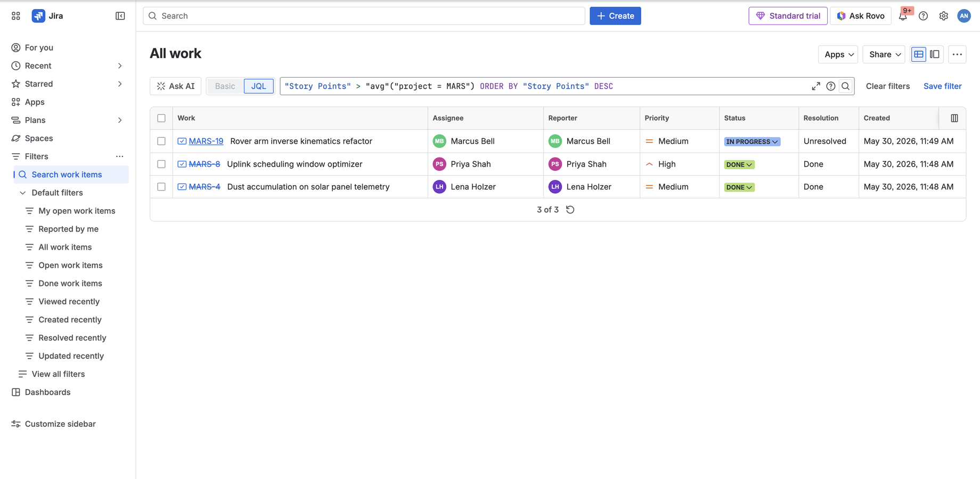The image size is (980, 479).
Task: Switch to Basic search mode
Action: pos(225,86)
